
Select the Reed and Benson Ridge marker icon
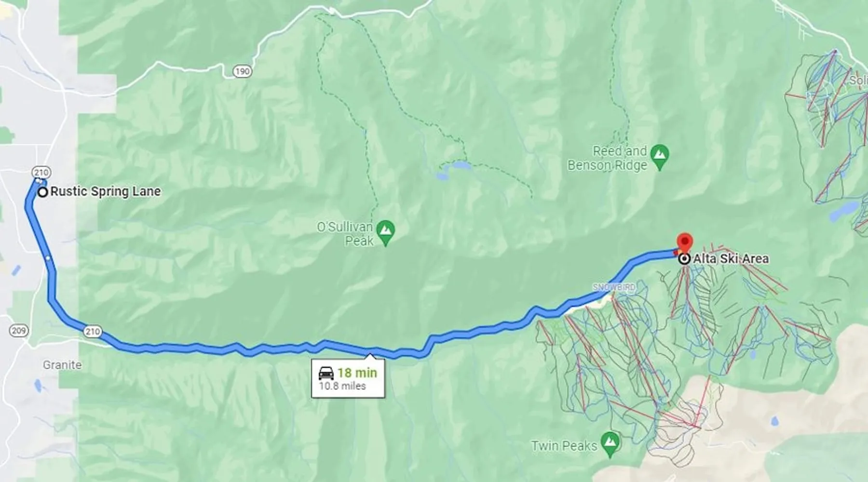660,158
